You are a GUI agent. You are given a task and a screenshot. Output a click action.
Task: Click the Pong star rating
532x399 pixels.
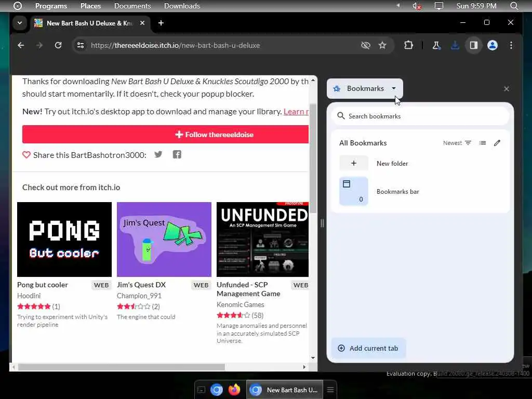(34, 307)
